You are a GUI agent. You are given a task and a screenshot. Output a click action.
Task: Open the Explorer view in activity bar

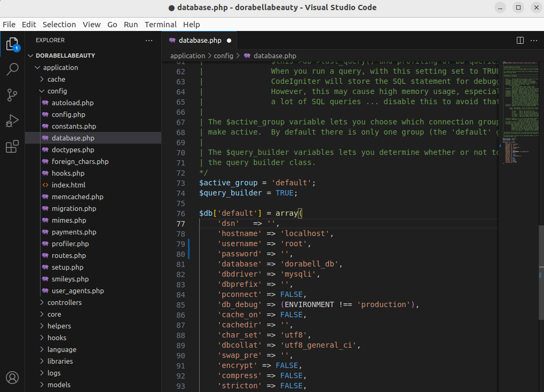(12, 44)
